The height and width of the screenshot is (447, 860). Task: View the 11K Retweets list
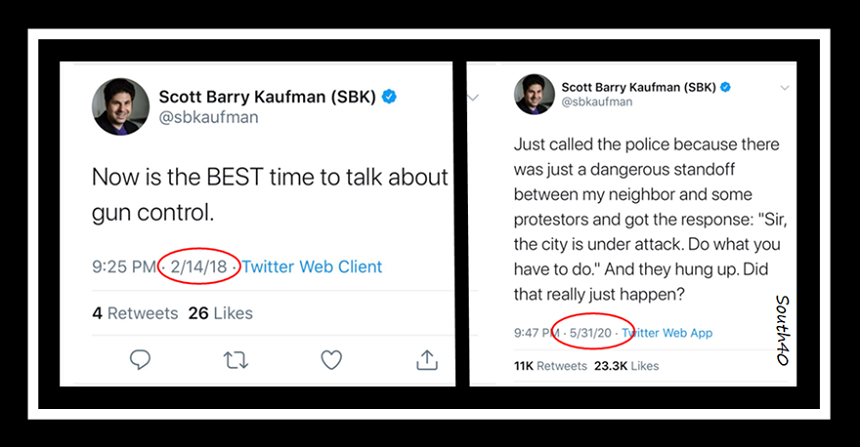pos(550,366)
